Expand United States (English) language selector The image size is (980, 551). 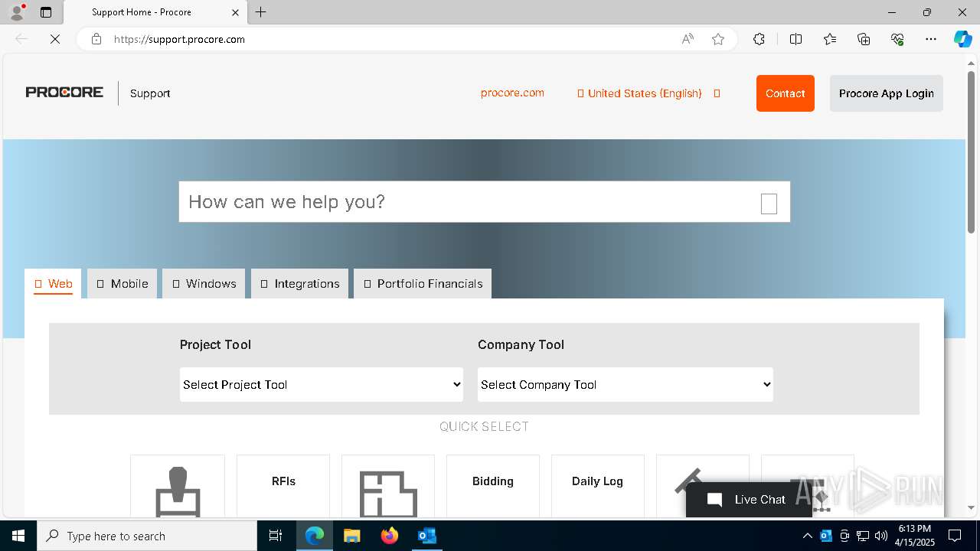pyautogui.click(x=648, y=93)
